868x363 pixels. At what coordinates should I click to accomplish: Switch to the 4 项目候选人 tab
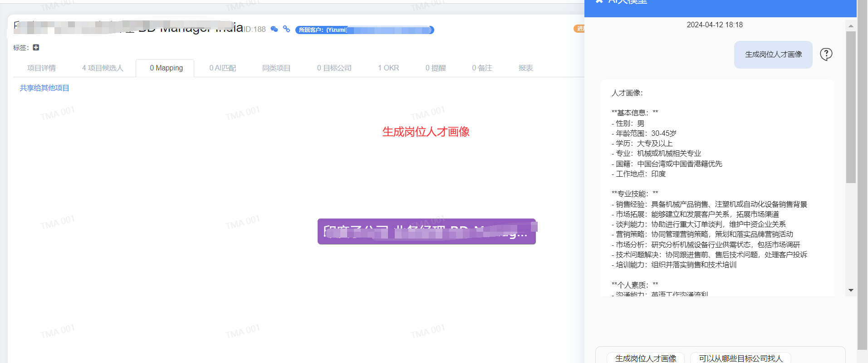pyautogui.click(x=103, y=68)
